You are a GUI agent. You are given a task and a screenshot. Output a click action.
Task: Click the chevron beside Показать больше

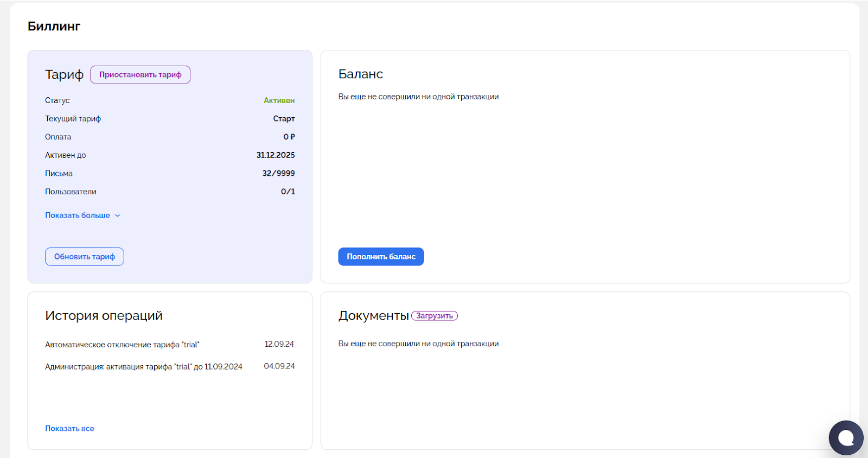pos(118,215)
